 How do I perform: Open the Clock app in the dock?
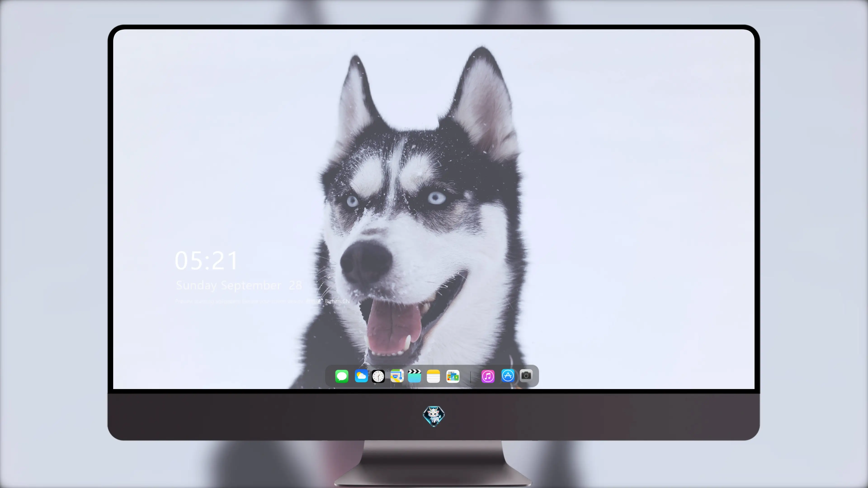click(x=378, y=376)
